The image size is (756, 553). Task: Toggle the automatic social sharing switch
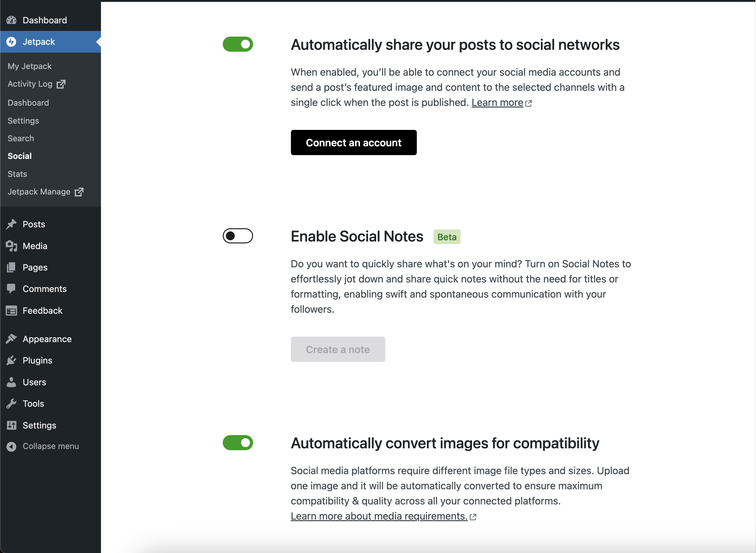click(x=238, y=44)
